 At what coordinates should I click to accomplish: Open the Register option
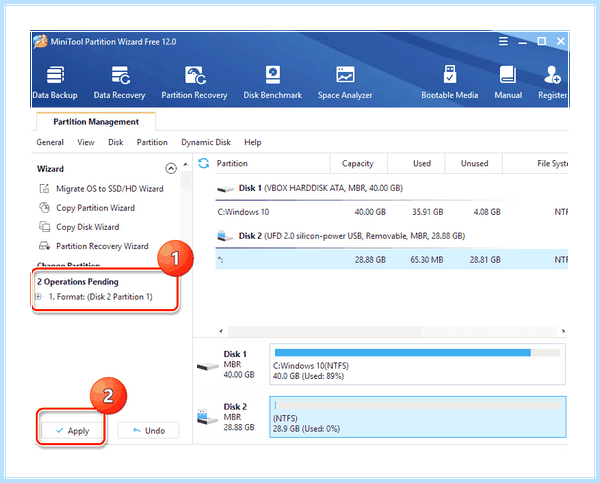552,82
